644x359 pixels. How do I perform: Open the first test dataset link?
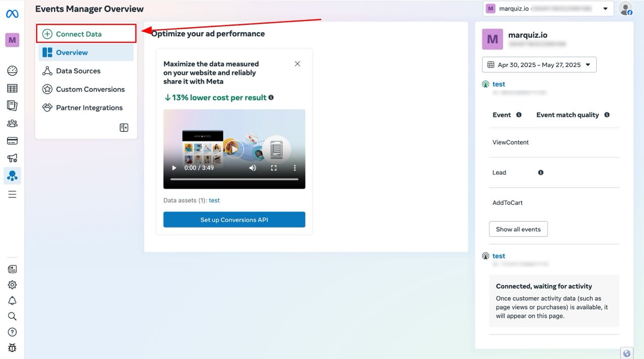coord(499,84)
